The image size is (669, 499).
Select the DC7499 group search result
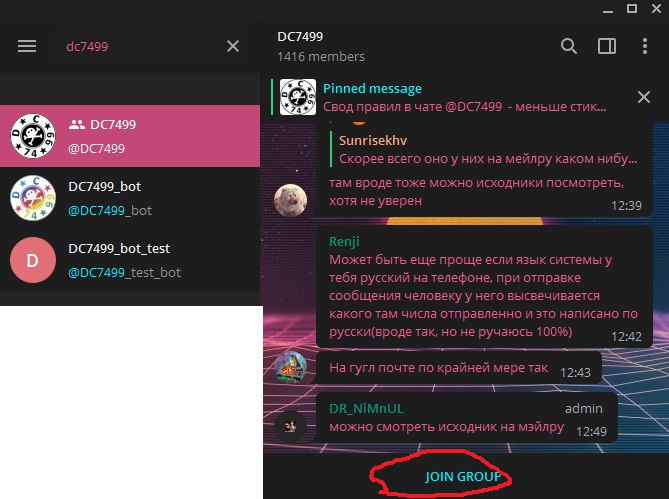pos(130,136)
